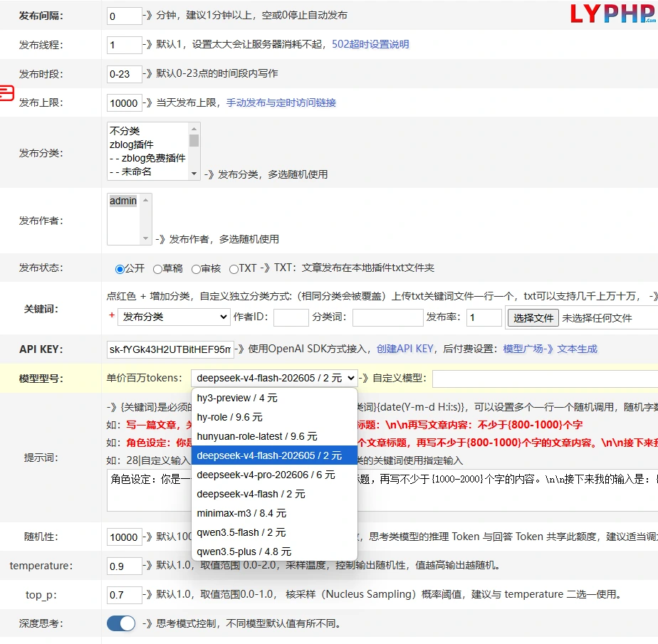
Task: Toggle the 深度思考 deep thinking switch
Action: (121, 623)
